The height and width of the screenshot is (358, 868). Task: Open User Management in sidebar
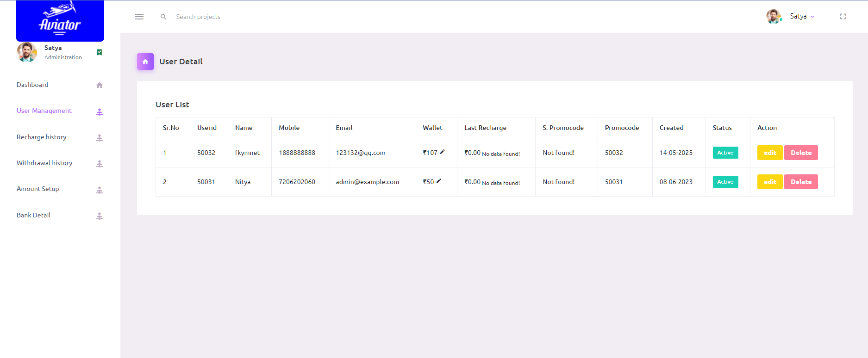(x=44, y=111)
